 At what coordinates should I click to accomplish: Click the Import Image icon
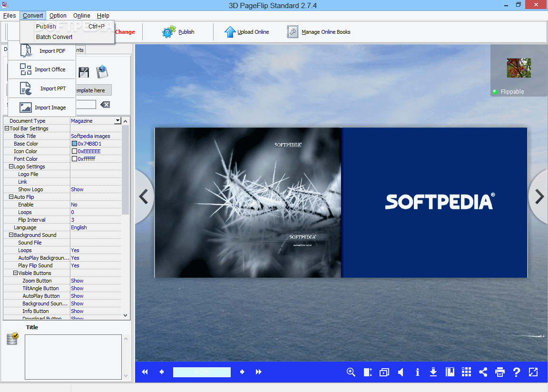pos(26,108)
